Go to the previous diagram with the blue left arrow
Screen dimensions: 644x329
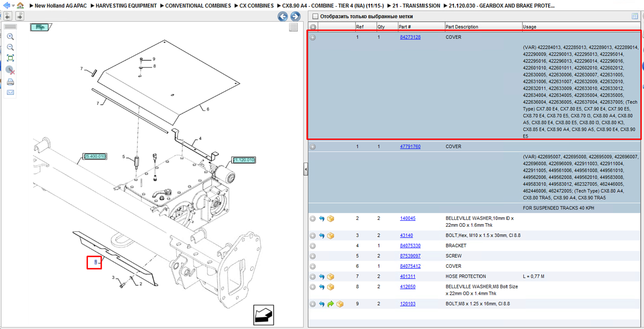[x=283, y=16]
